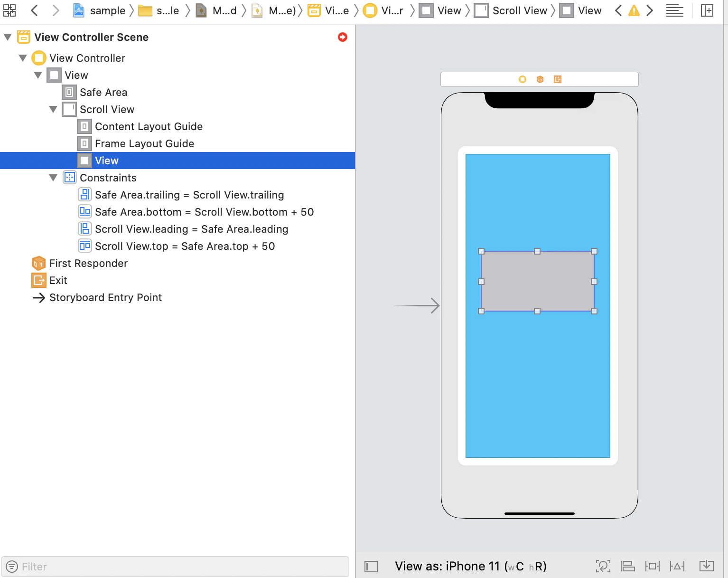This screenshot has width=728, height=578.
Task: Click Update Frames button
Action: click(603, 566)
